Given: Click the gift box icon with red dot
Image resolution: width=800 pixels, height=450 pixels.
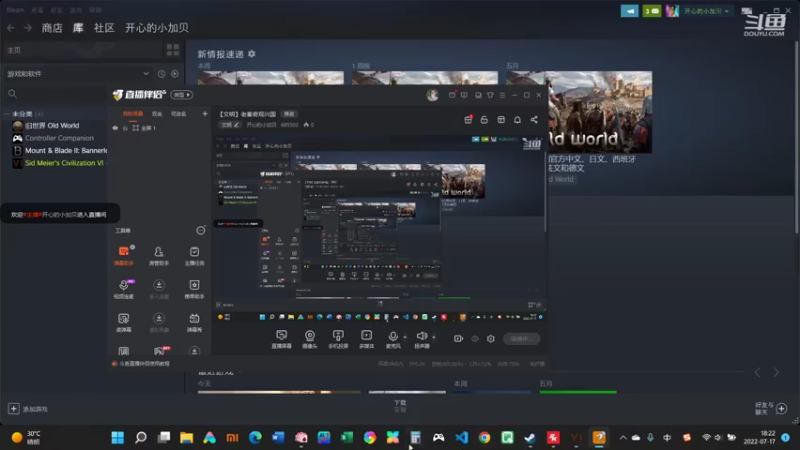Looking at the screenshot, I should (x=468, y=120).
